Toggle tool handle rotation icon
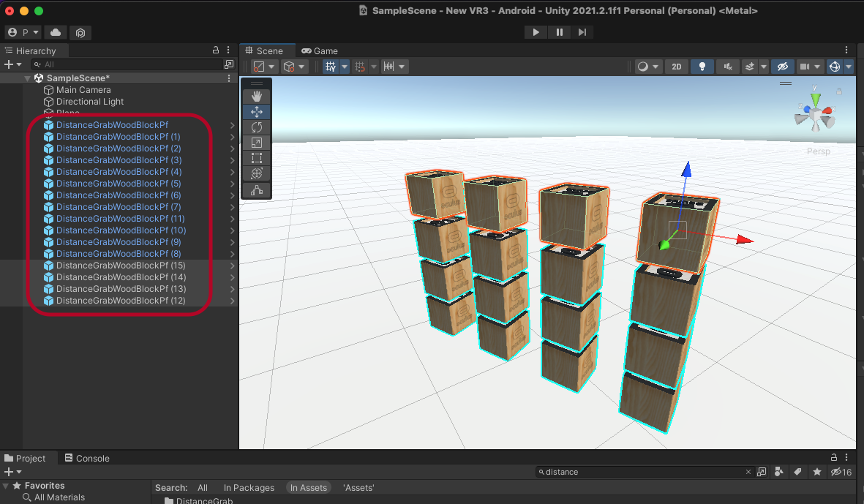Viewport: 864px width, 504px height. pyautogui.click(x=293, y=67)
